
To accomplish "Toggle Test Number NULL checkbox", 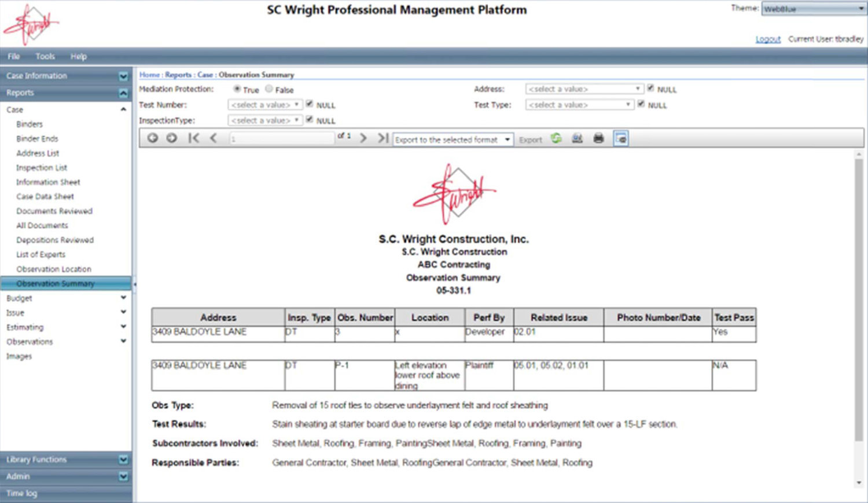I will (x=310, y=104).
